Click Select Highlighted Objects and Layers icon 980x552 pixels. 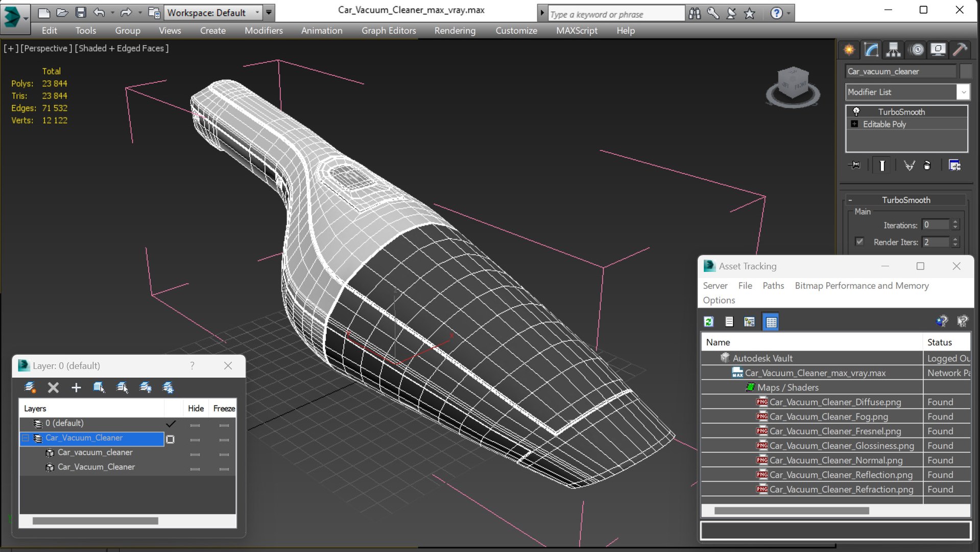[99, 388]
